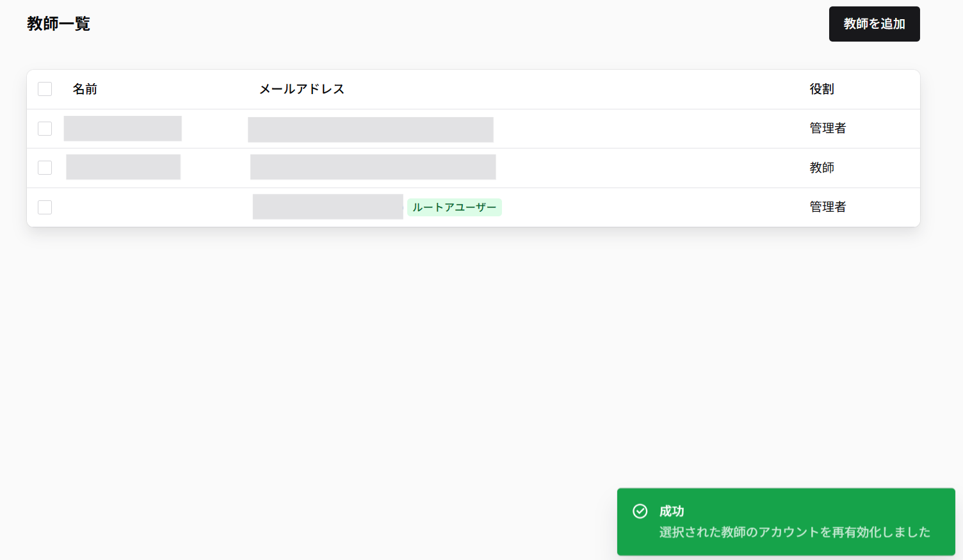Screen dimensions: 963x560
Task: Click the メールアドレス column header
Action: 301,89
